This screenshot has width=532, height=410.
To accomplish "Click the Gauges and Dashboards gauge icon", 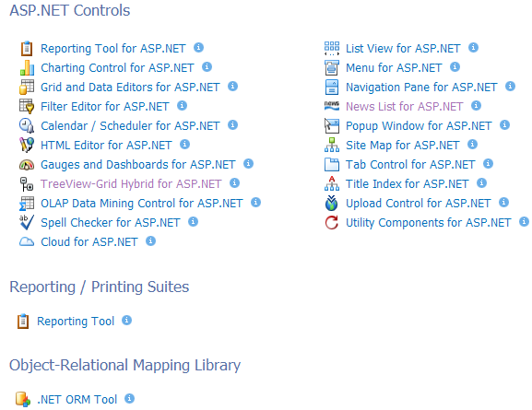I will point(27,165).
